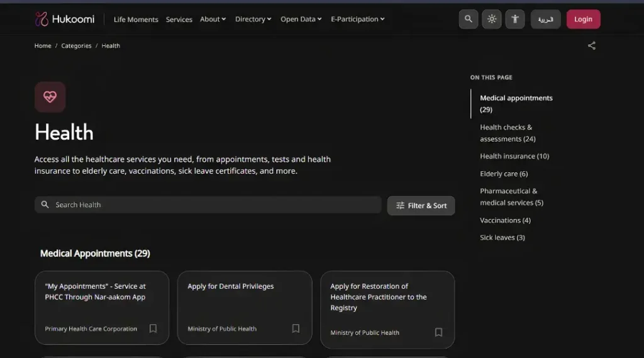Switch language to Arabic
Viewport: 644px width, 358px height.
545,19
